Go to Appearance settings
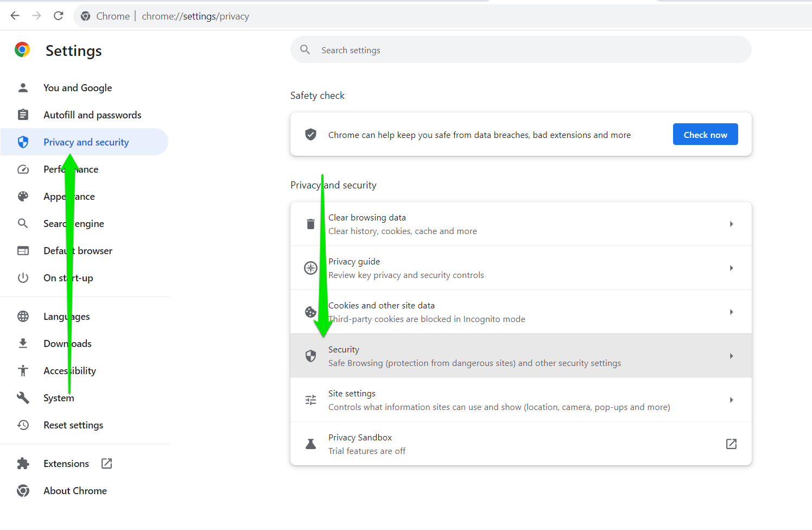 [69, 196]
